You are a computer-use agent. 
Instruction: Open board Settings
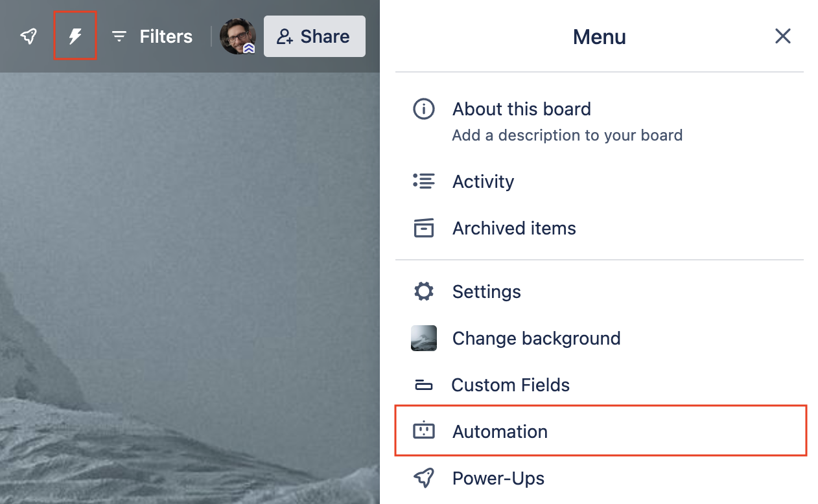pos(600,292)
